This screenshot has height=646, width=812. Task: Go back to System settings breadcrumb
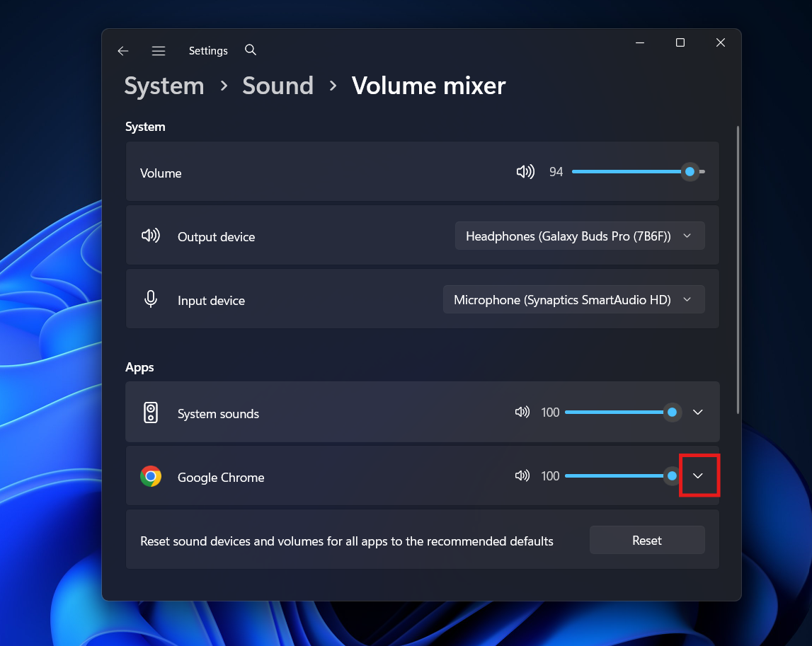coord(164,85)
